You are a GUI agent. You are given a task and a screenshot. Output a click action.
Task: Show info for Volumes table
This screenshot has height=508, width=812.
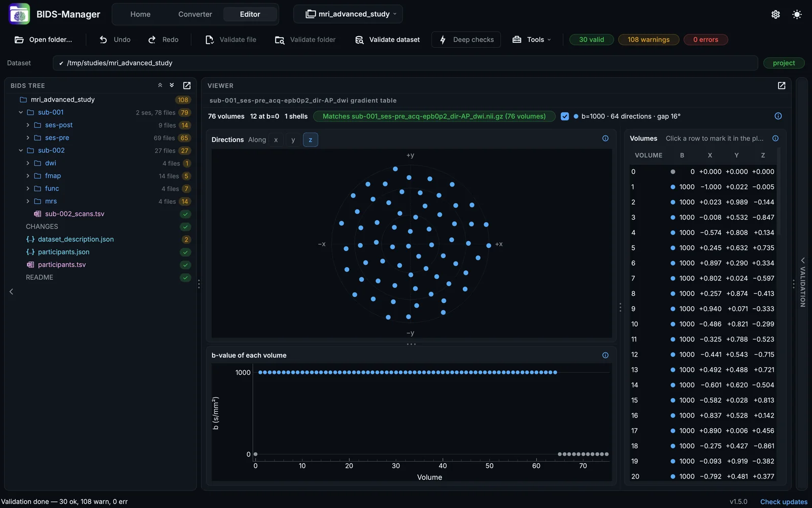775,139
